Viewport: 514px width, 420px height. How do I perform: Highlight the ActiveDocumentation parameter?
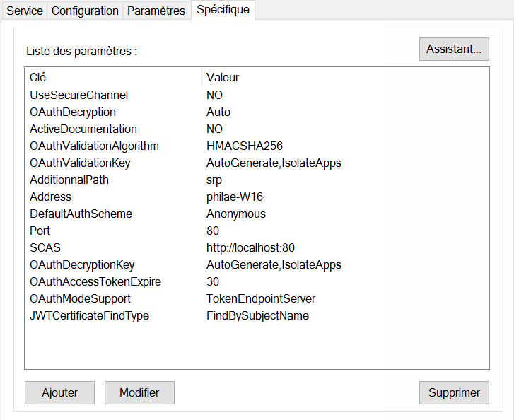[x=83, y=129]
